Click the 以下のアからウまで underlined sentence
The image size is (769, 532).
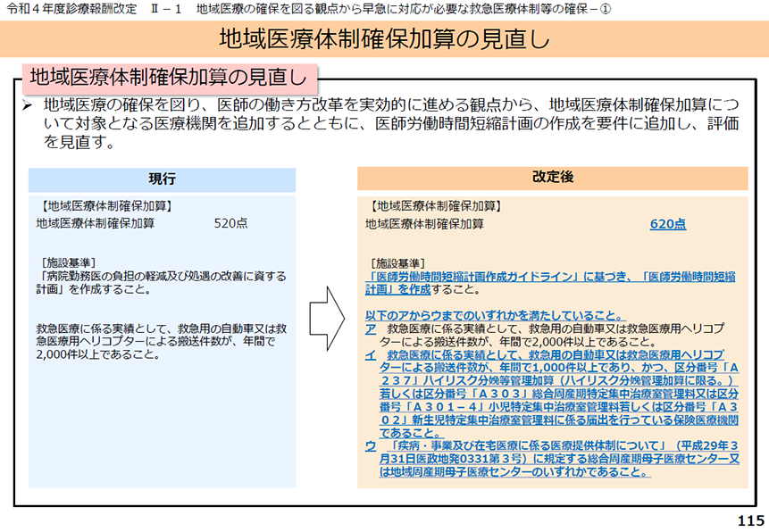496,316
